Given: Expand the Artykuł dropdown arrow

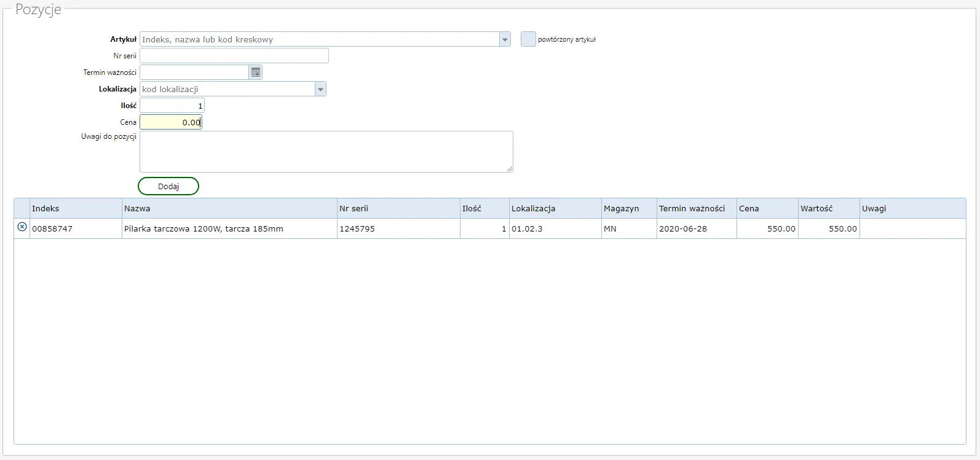Looking at the screenshot, I should tap(505, 39).
